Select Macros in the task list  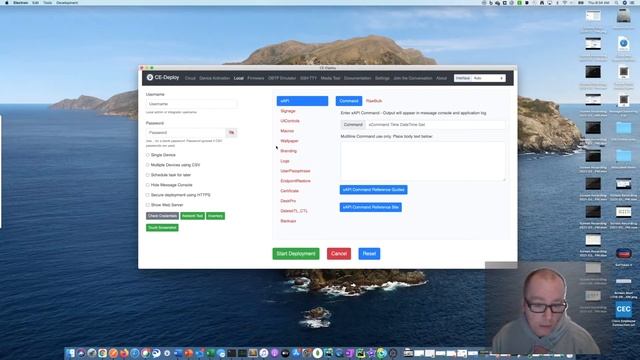[x=287, y=131]
